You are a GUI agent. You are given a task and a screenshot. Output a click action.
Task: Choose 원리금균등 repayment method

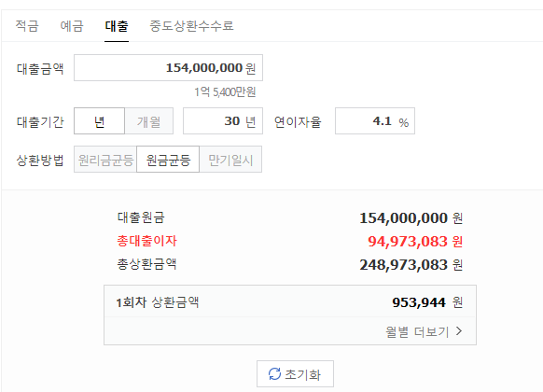coord(105,160)
